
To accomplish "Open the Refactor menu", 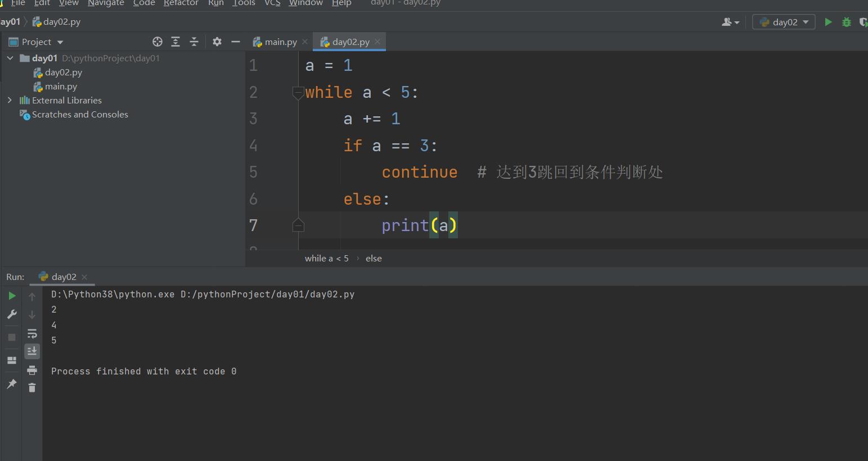I will point(181,3).
